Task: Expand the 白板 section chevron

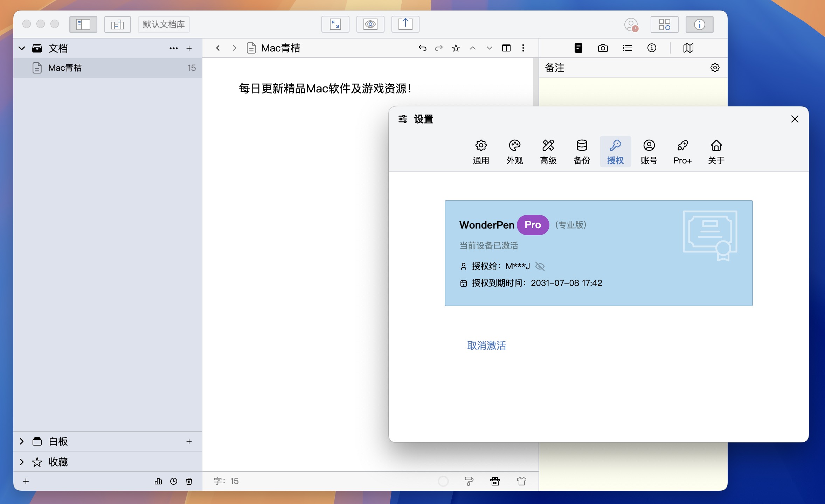Action: (x=22, y=441)
